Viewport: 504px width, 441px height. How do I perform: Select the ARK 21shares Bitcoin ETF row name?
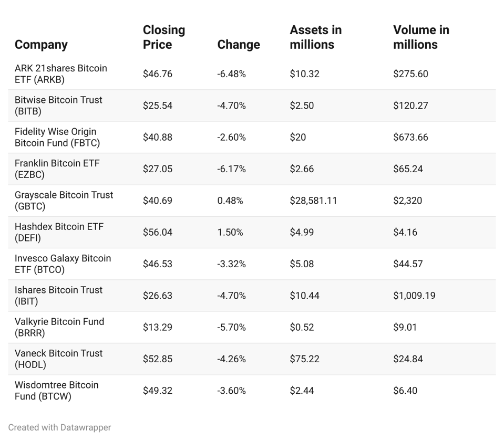tap(60, 74)
